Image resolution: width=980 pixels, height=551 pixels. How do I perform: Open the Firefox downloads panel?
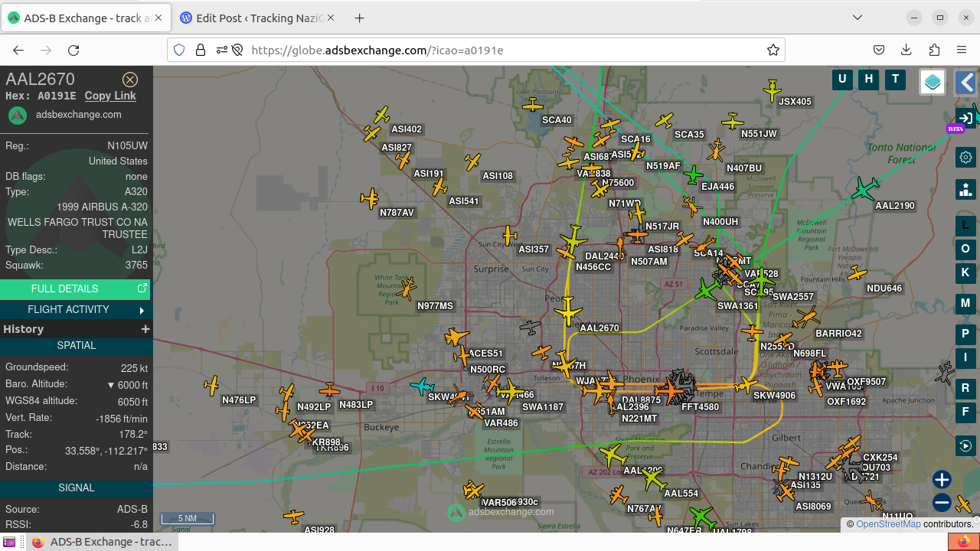click(906, 51)
